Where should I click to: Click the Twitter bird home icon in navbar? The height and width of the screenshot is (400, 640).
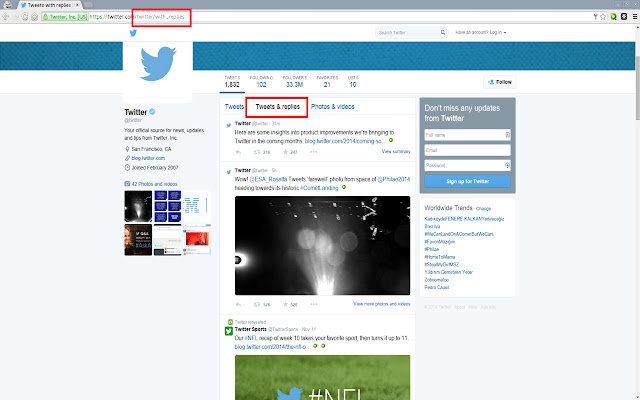133,33
